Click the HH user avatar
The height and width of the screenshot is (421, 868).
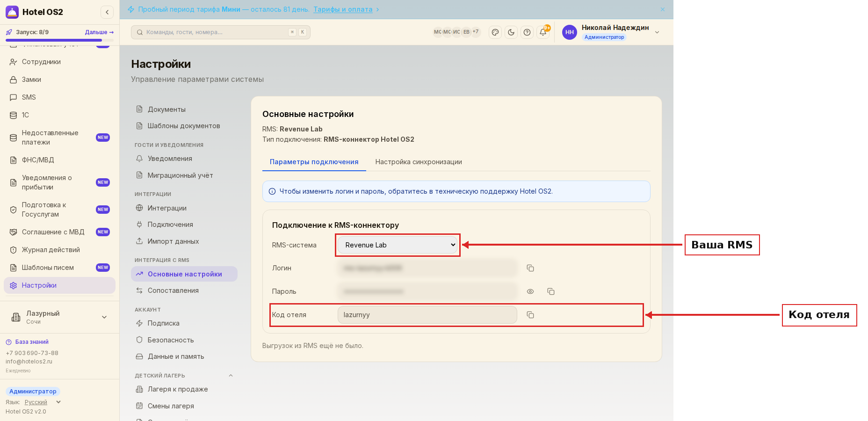(570, 32)
